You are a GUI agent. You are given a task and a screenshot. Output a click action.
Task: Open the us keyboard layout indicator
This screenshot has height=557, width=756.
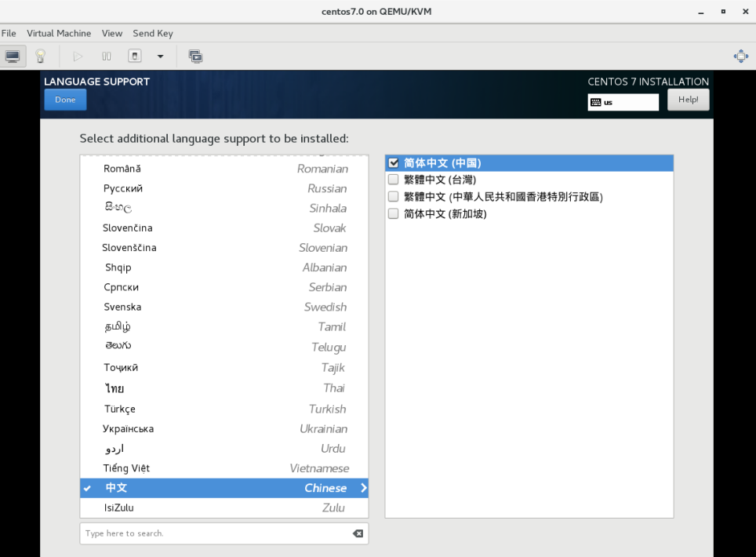(623, 102)
